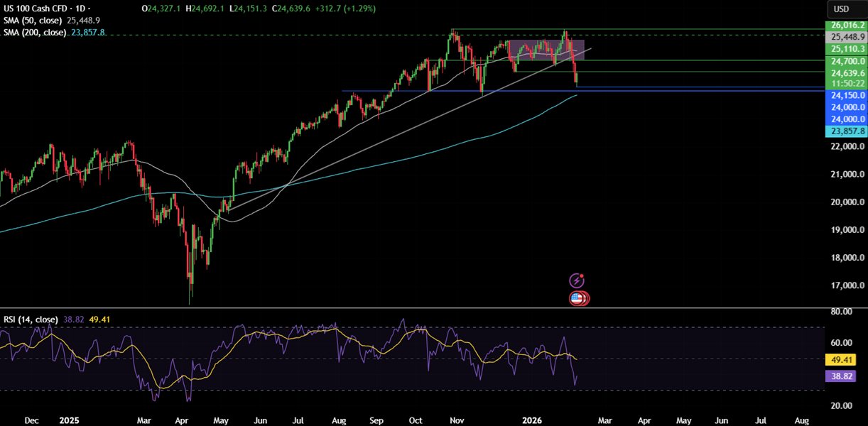Toggle the RSI (14, close) pane legend
The image size is (868, 426).
[30, 319]
